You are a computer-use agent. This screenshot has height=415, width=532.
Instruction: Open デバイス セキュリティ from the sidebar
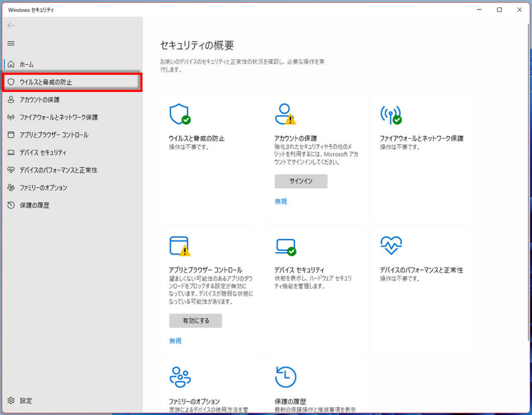(43, 153)
